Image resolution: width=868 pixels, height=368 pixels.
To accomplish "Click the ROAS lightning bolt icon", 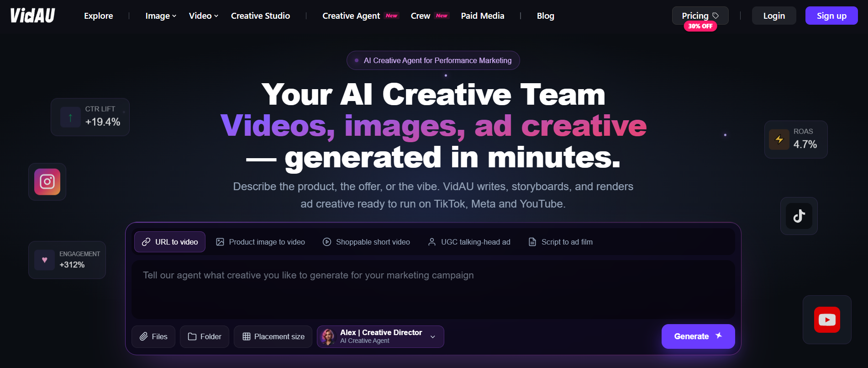I will pyautogui.click(x=779, y=139).
